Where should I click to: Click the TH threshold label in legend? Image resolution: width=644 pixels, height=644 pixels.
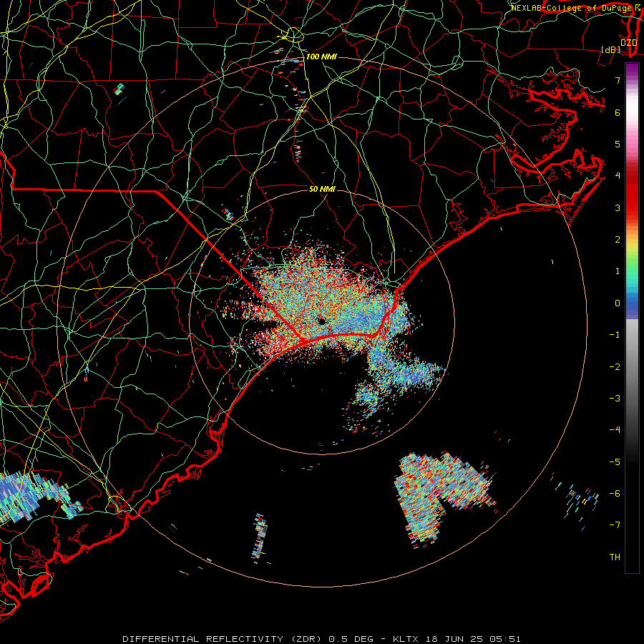[615, 557]
